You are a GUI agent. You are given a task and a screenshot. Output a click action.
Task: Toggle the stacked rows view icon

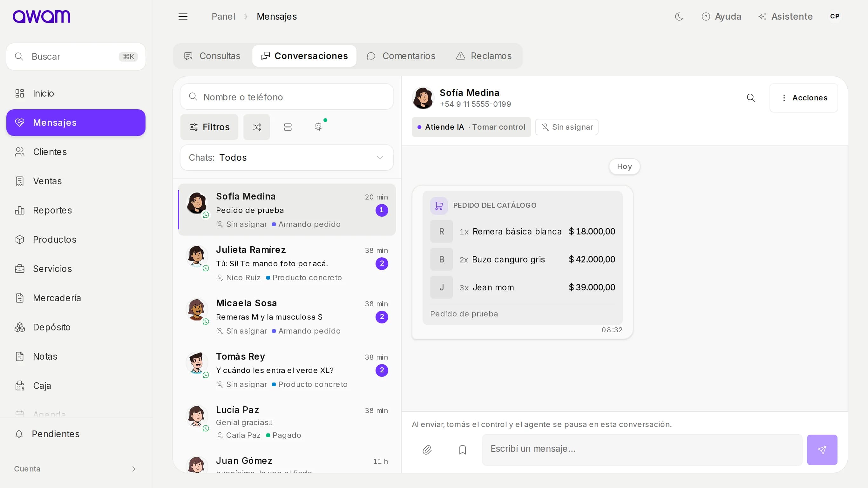tap(288, 127)
